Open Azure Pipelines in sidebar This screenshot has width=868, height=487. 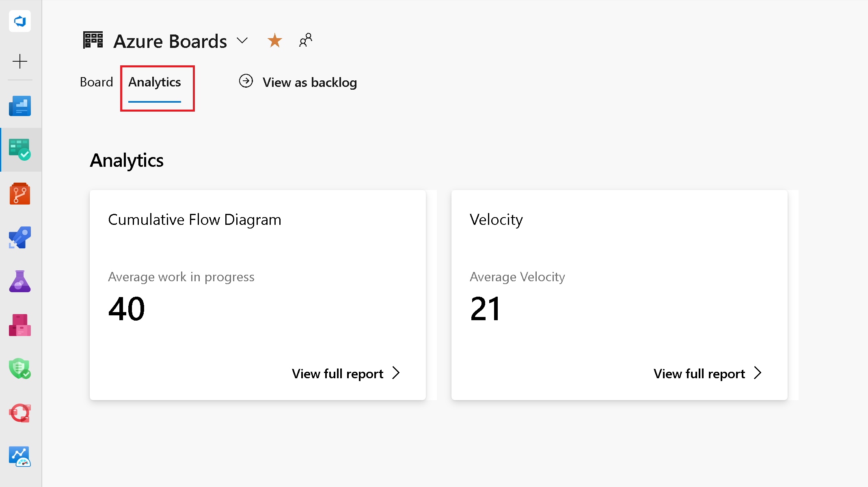pyautogui.click(x=19, y=238)
